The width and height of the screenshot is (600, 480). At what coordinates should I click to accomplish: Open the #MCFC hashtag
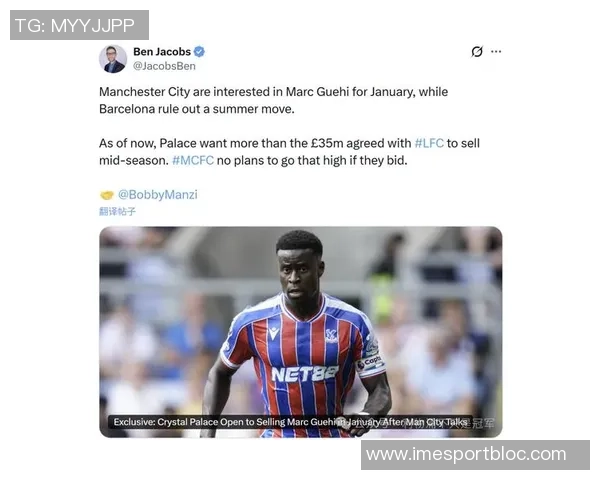tap(193, 160)
